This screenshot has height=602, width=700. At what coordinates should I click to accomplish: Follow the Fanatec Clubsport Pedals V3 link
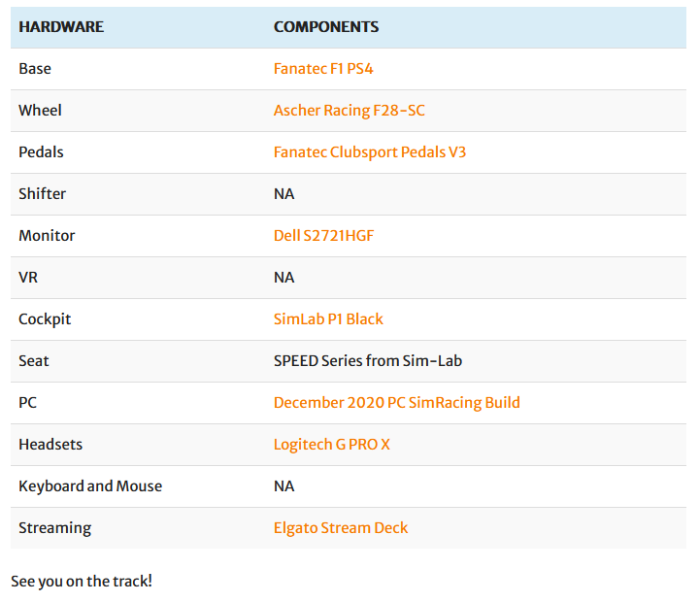point(370,152)
